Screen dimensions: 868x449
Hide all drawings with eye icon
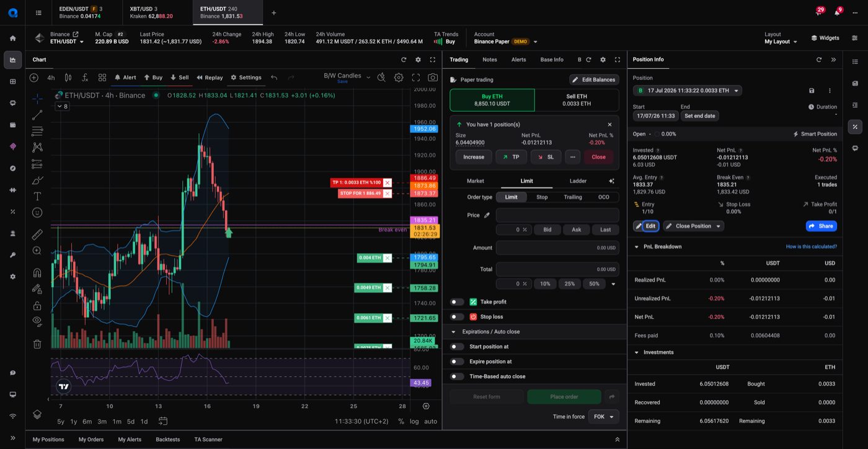[x=37, y=321]
